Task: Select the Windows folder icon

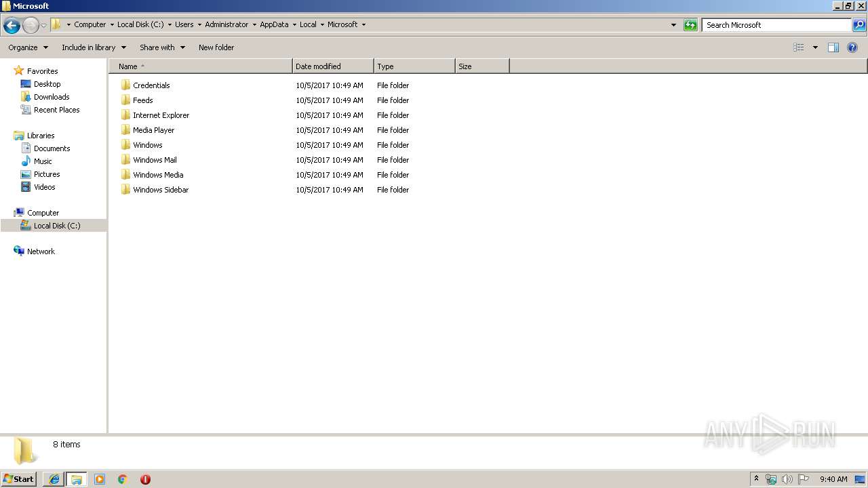Action: point(125,145)
